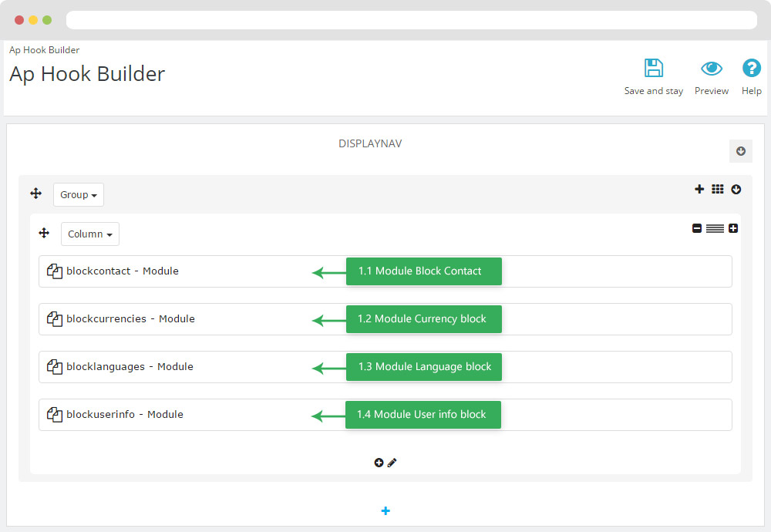The width and height of the screenshot is (771, 532).
Task: Add a new group with the blue plus
Action: coord(385,511)
